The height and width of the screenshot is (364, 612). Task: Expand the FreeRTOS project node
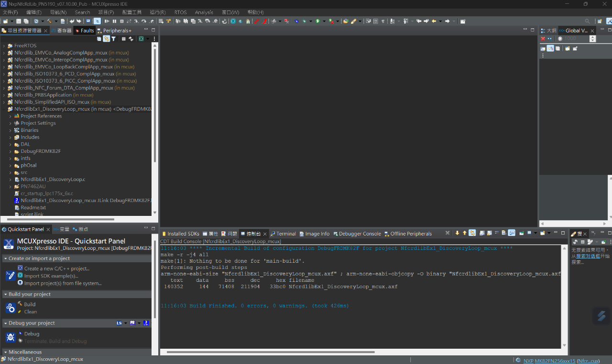coord(4,45)
